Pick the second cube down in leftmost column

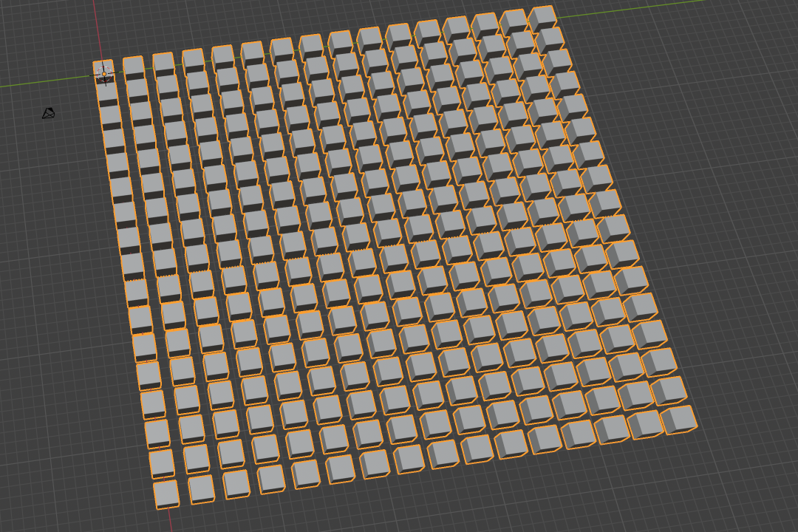pos(107,94)
